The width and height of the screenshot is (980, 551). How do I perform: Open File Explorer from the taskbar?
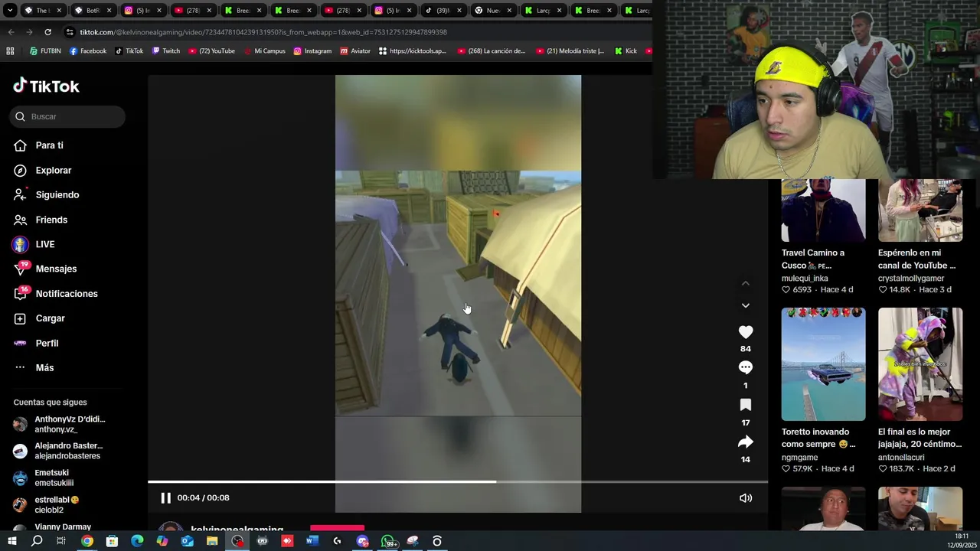tap(212, 541)
